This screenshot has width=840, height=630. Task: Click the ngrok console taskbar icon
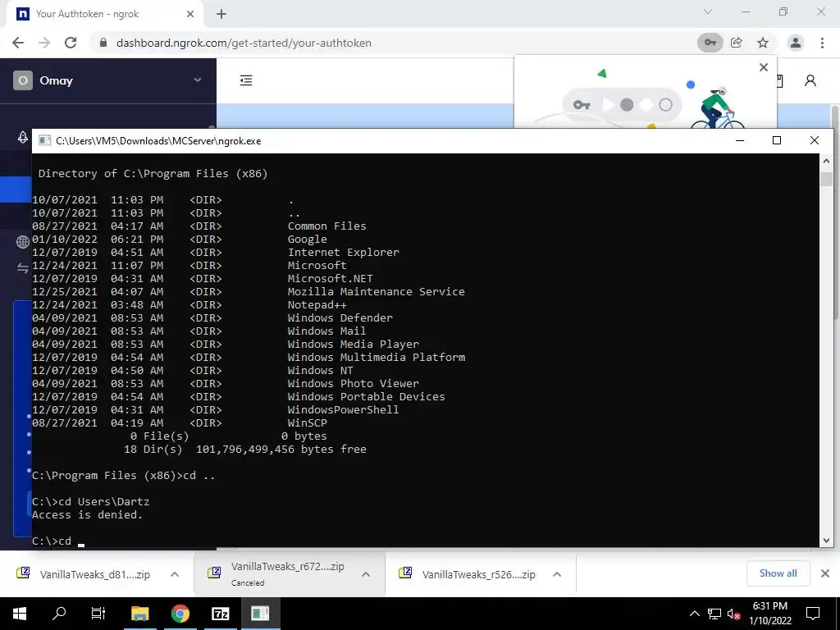click(x=260, y=614)
